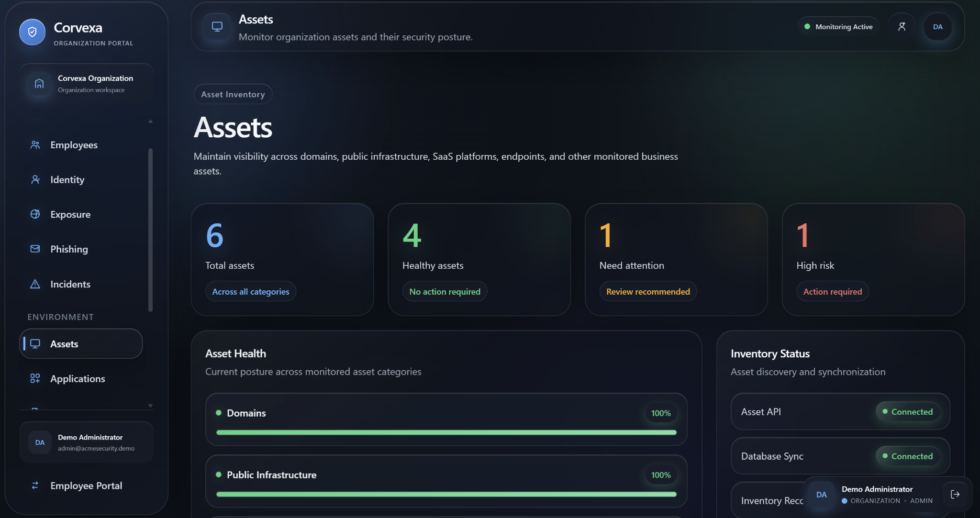The width and height of the screenshot is (980, 518).
Task: Click the Identity user icon
Action: [35, 179]
